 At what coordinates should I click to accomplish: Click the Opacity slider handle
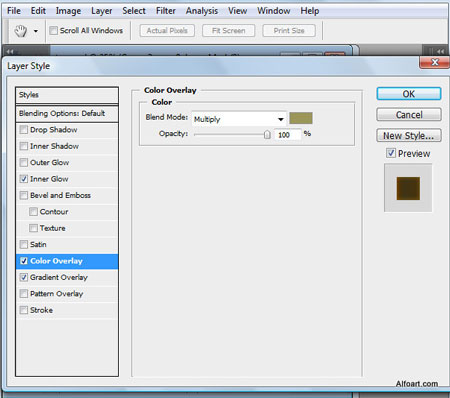click(267, 134)
